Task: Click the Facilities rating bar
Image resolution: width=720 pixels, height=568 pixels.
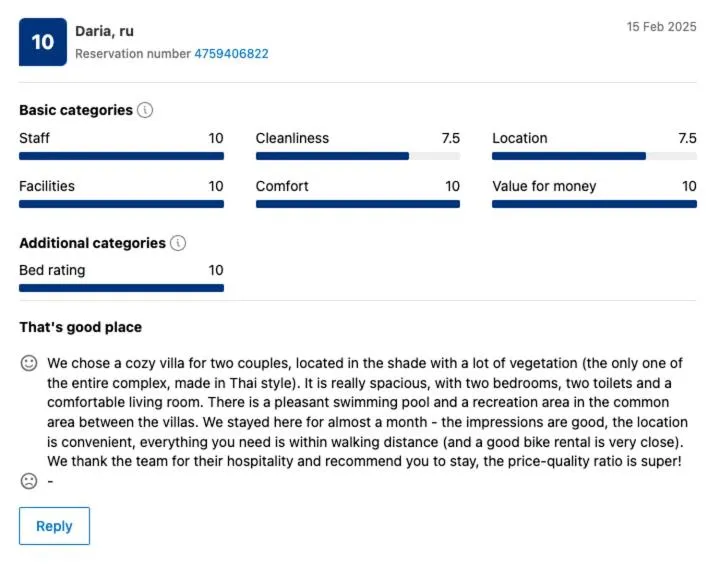Action: pyautogui.click(x=121, y=204)
